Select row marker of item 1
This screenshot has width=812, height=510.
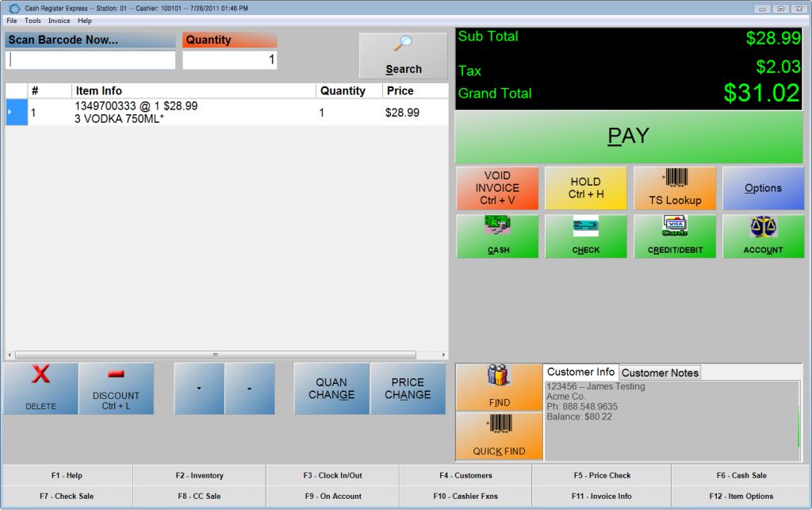(x=17, y=113)
